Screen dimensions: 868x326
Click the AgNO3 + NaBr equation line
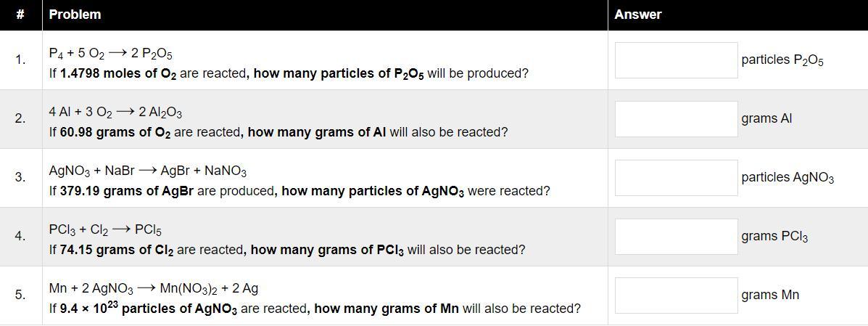click(148, 171)
